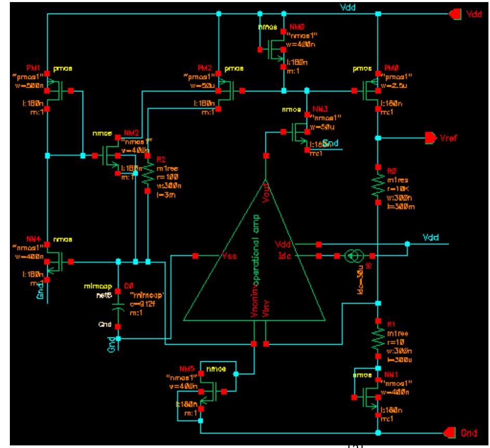Click the Vout label on the amplifier

click(x=265, y=192)
